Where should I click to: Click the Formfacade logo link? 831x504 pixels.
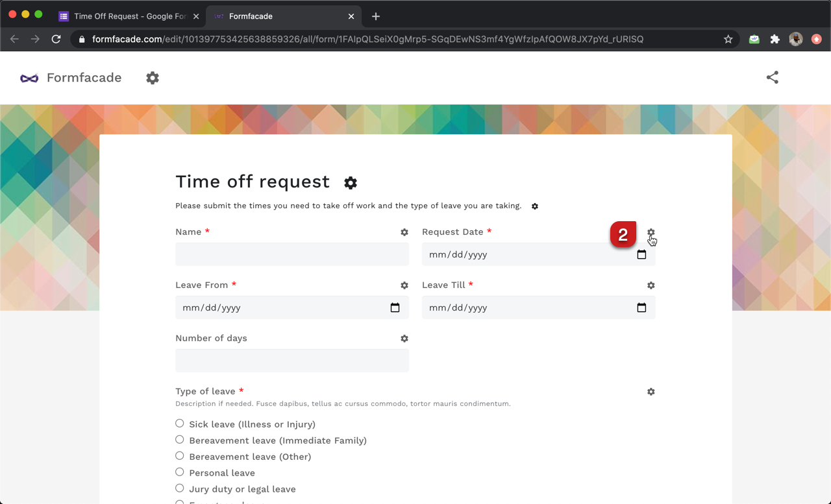click(71, 78)
